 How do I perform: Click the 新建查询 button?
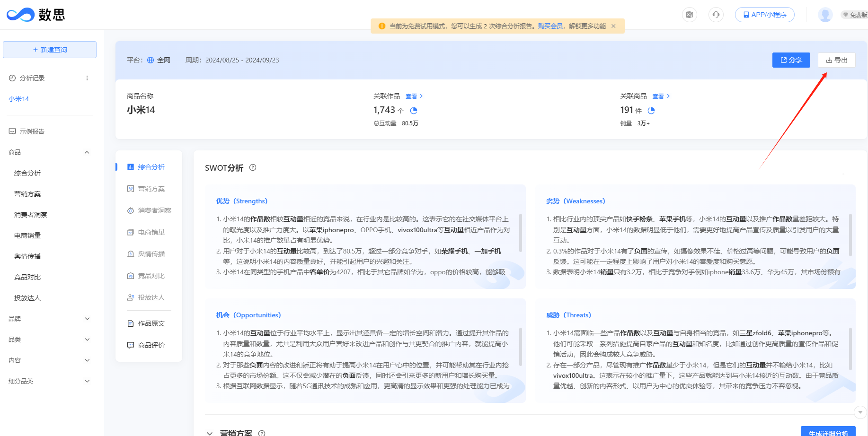[50, 50]
